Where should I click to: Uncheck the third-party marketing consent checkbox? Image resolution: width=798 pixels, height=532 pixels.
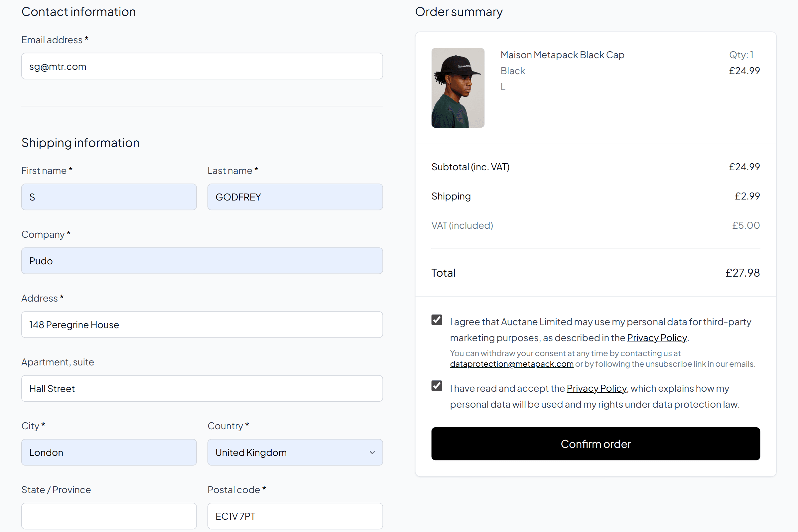point(437,320)
